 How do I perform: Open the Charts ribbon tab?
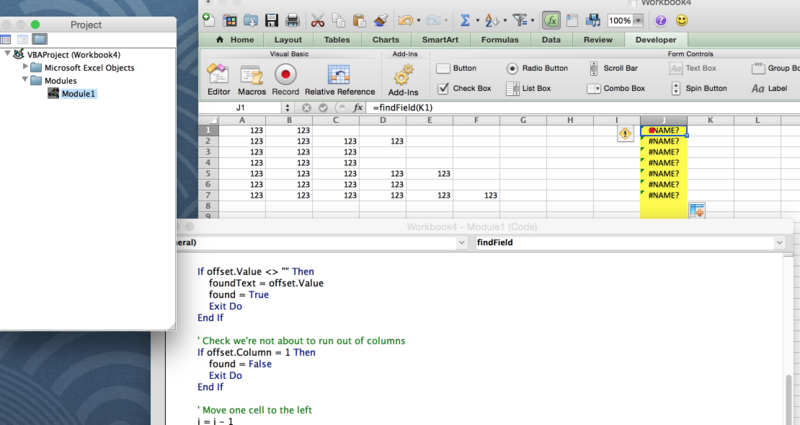pos(386,40)
